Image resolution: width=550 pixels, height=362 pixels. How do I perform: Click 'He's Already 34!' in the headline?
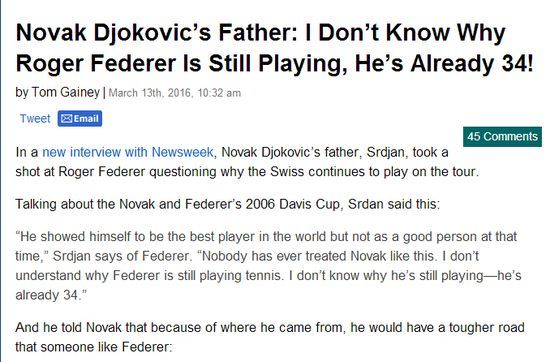pyautogui.click(x=444, y=63)
